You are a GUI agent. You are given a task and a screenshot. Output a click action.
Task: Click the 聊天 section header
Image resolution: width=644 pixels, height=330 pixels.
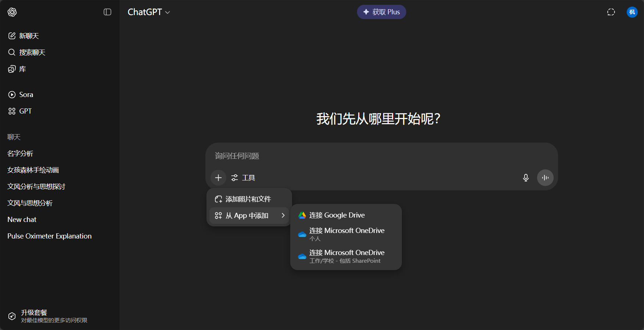tap(14, 137)
